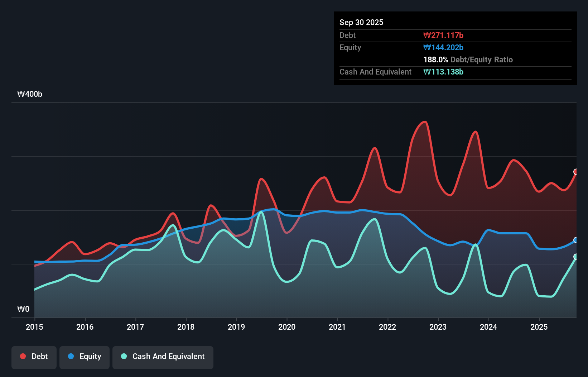Viewport: 588px width, 377px height.
Task: Click the ₩113.138b Cash And Equivalent value
Action: pyautogui.click(x=444, y=72)
